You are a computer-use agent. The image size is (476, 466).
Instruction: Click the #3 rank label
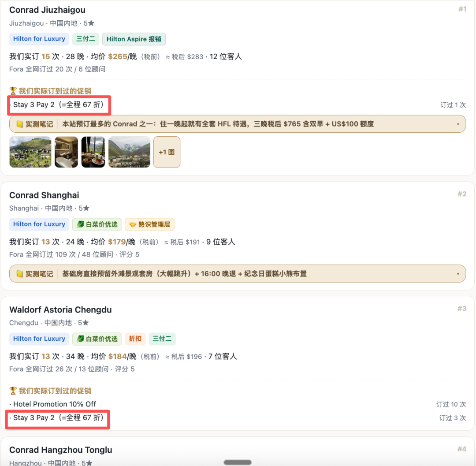[462, 309]
